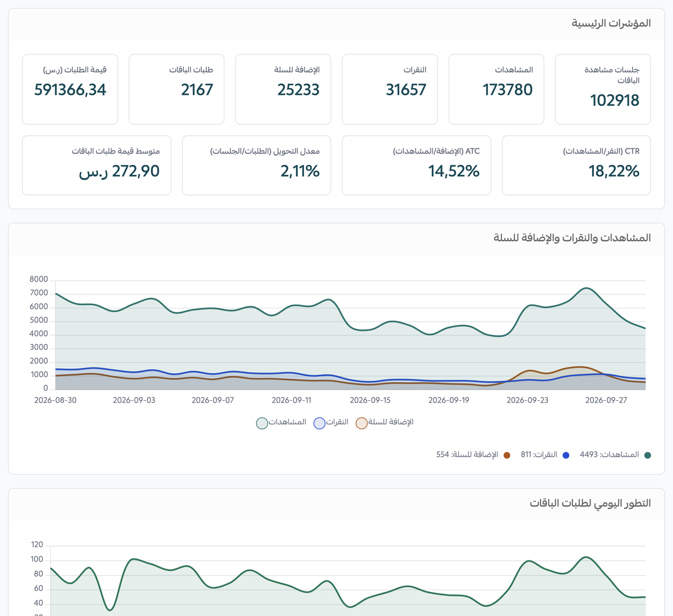Click the ATC (الإضافة/المشاهدات) card label
The image size is (673, 616).
[436, 151]
